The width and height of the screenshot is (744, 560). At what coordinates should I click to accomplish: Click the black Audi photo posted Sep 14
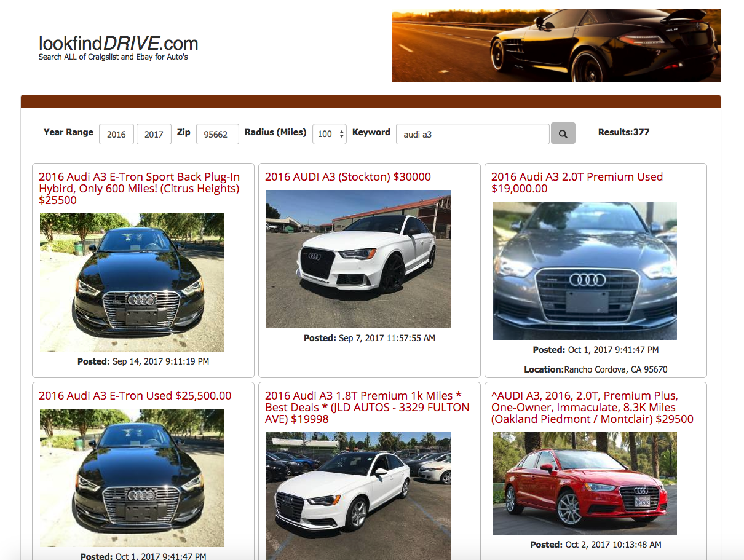(x=132, y=282)
